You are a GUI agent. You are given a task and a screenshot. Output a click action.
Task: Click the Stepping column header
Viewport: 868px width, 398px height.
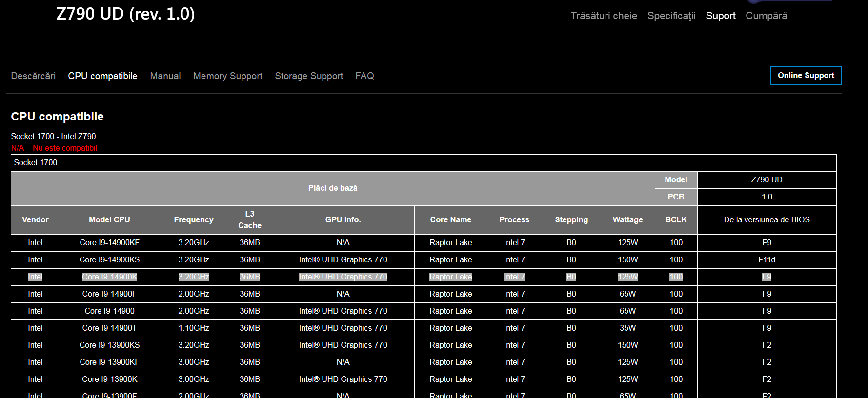571,220
